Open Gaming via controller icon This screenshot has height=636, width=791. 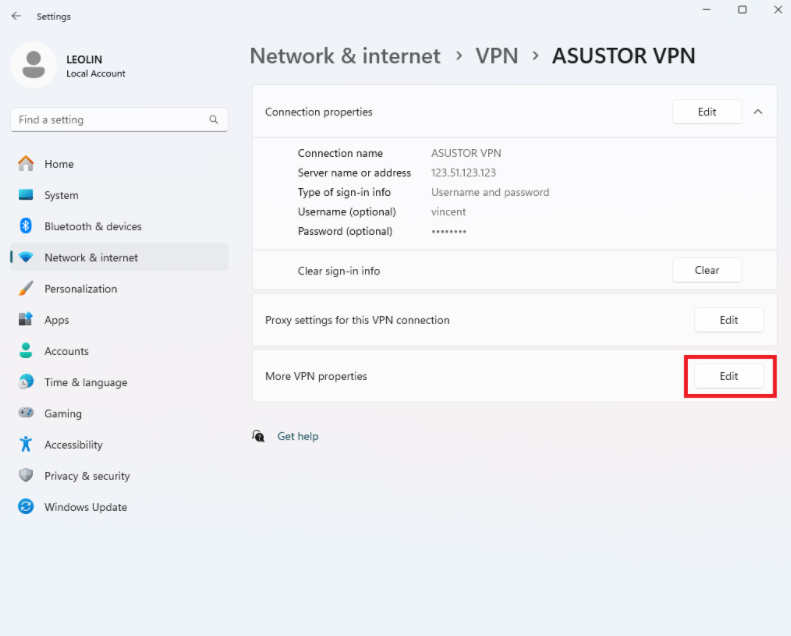[x=26, y=413]
